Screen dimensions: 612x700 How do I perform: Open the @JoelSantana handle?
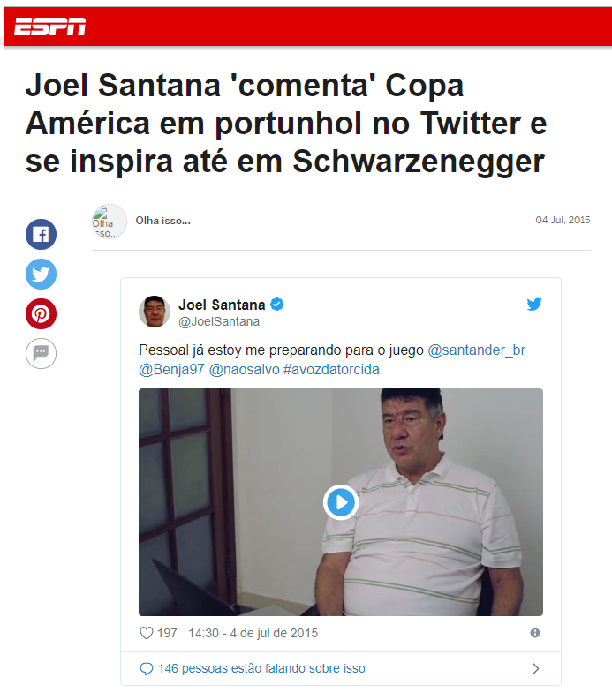[x=219, y=321]
